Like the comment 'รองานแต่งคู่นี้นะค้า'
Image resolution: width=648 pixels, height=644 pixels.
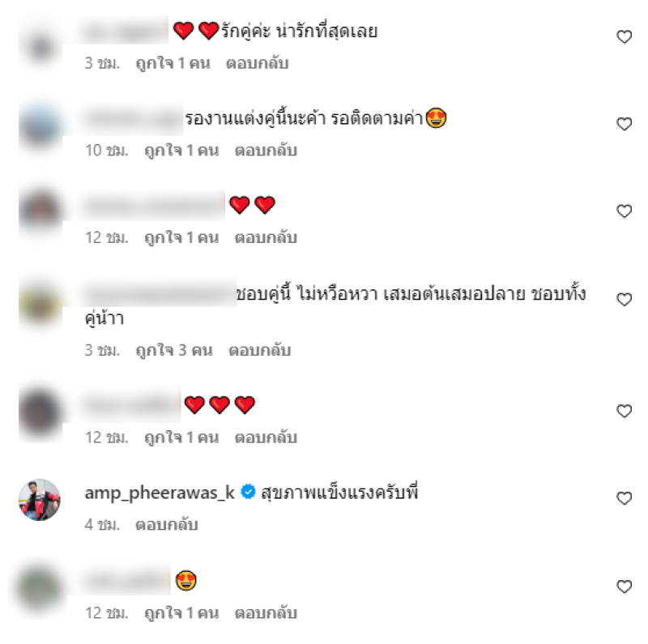(624, 124)
